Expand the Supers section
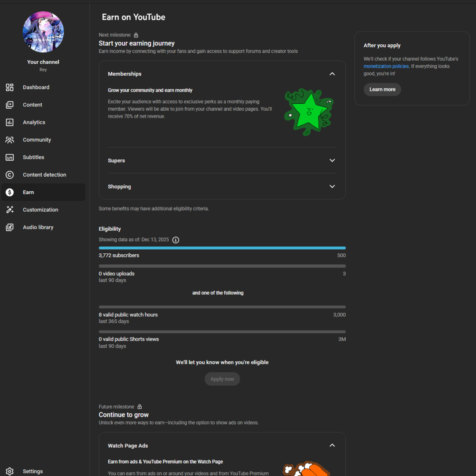The image size is (476, 476). (332, 160)
